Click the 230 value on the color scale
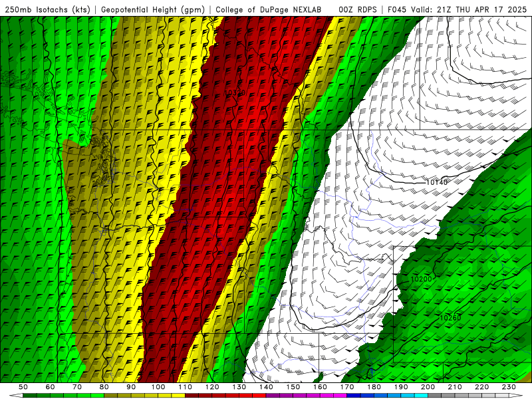Screen dimensions: 532x399 509,387
